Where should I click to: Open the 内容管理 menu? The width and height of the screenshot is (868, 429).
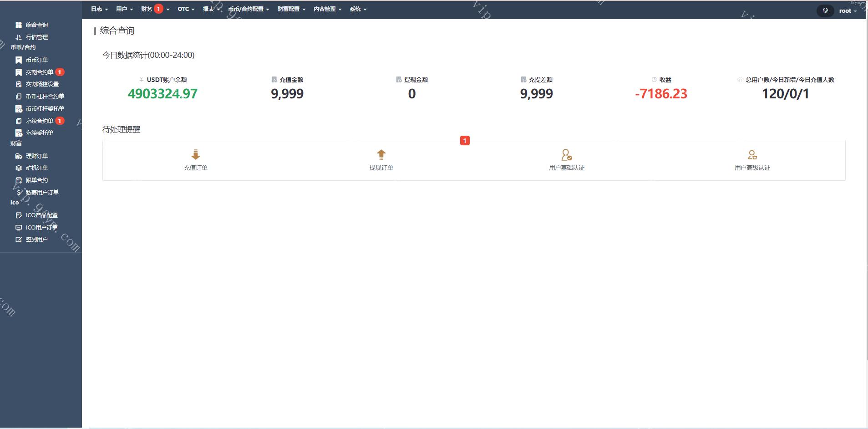tap(327, 9)
